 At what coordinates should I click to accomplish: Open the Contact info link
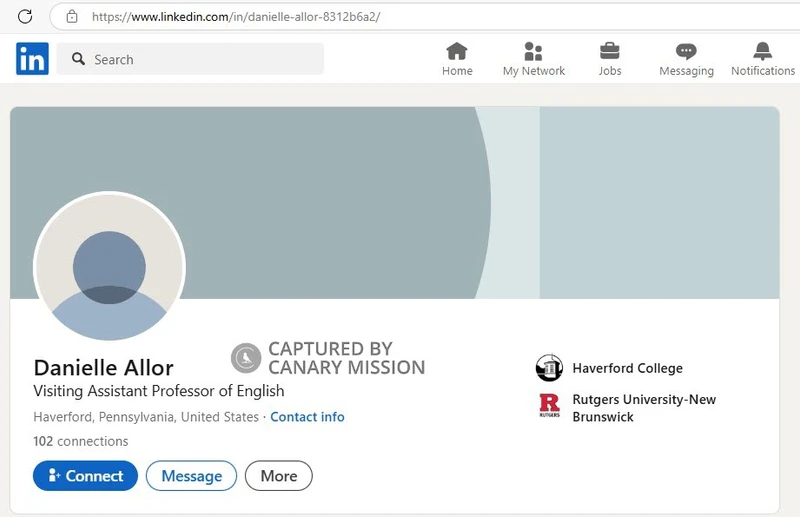(x=307, y=417)
